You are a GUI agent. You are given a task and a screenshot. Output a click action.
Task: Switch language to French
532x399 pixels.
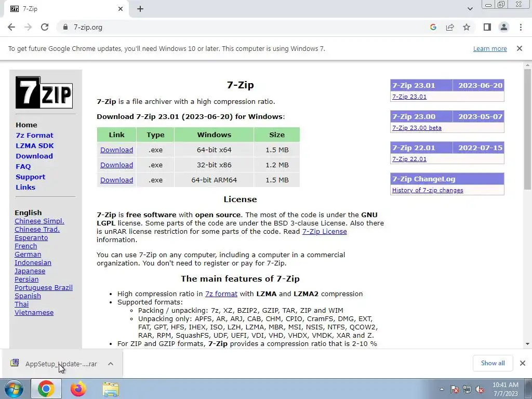(26, 246)
